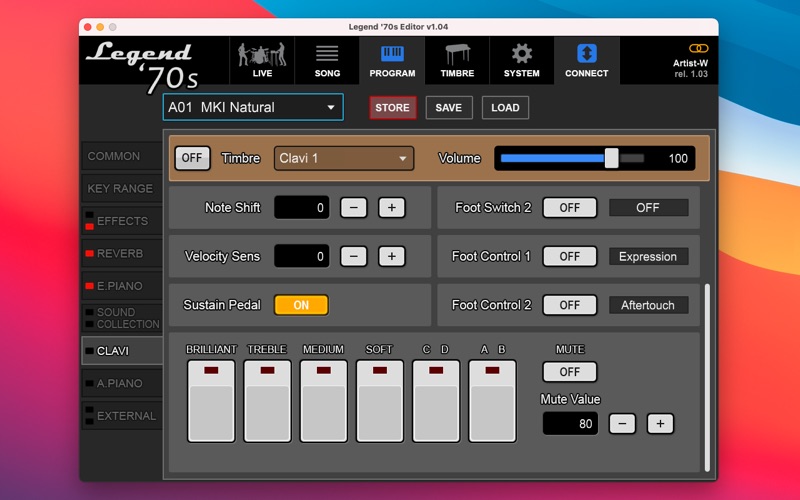The height and width of the screenshot is (500, 800).
Task: Open the TIMBRE piano icon tab
Action: [x=457, y=60]
